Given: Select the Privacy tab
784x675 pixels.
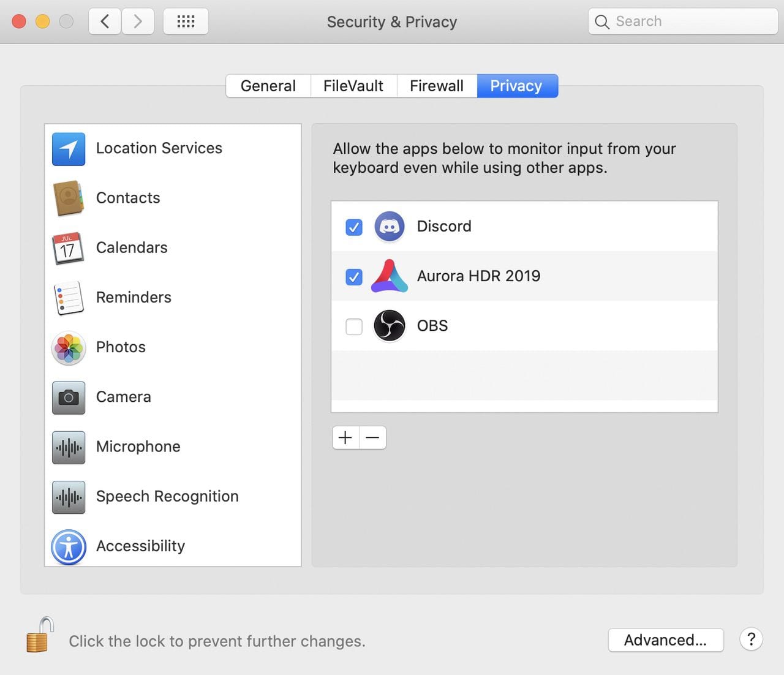Looking at the screenshot, I should (x=518, y=86).
